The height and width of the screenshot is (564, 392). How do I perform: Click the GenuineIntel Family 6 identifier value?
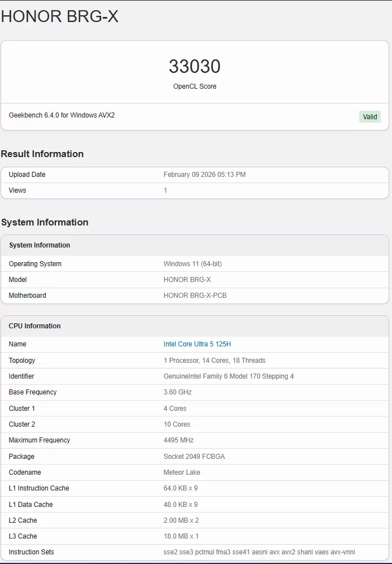(x=228, y=376)
